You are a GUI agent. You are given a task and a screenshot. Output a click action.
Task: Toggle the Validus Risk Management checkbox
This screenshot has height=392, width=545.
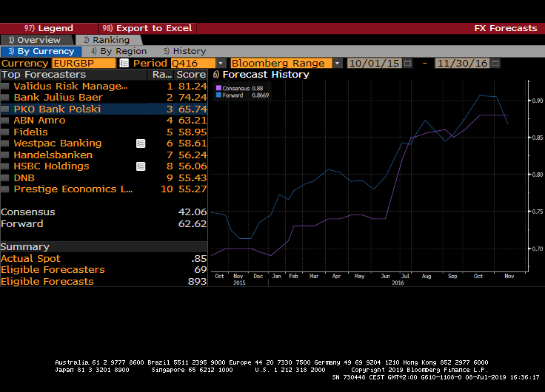click(x=5, y=87)
